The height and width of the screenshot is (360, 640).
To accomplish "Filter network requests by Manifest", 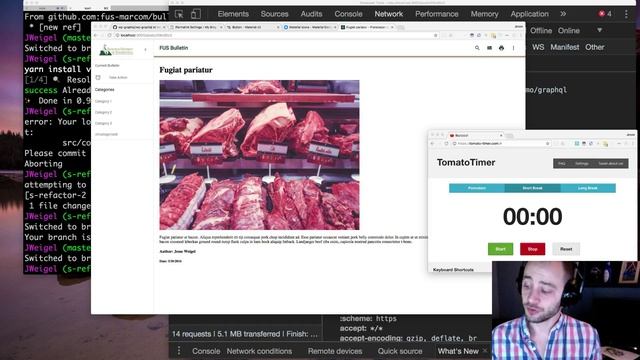I will coord(564,47).
